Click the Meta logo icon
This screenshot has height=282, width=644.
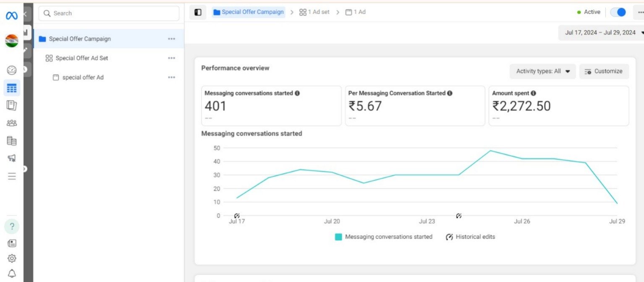pyautogui.click(x=11, y=16)
